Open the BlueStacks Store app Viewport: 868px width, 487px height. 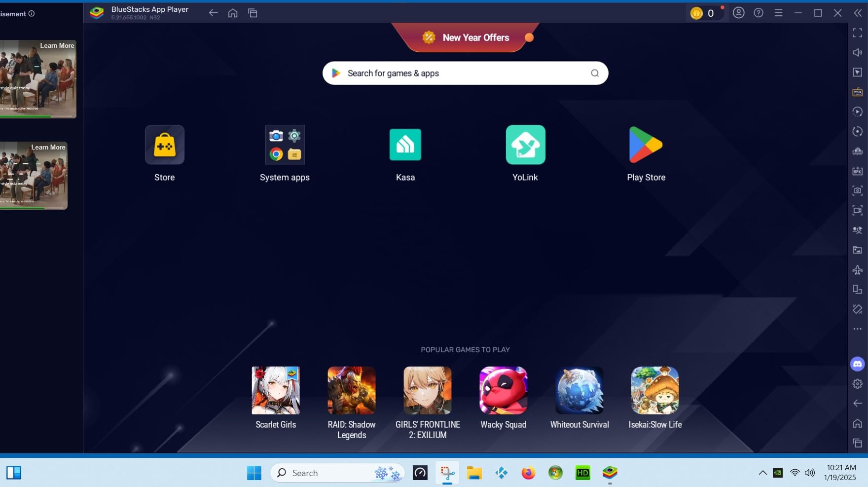point(165,145)
